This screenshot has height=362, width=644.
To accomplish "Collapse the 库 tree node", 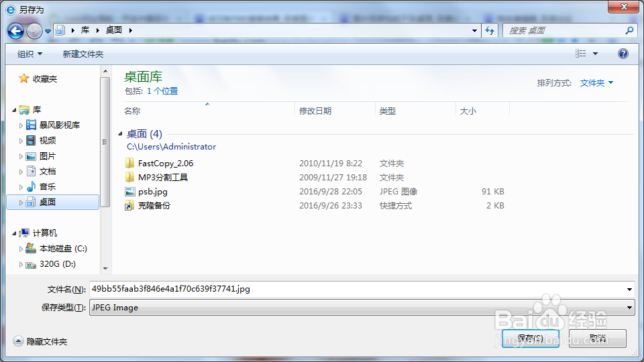I will click(x=14, y=110).
